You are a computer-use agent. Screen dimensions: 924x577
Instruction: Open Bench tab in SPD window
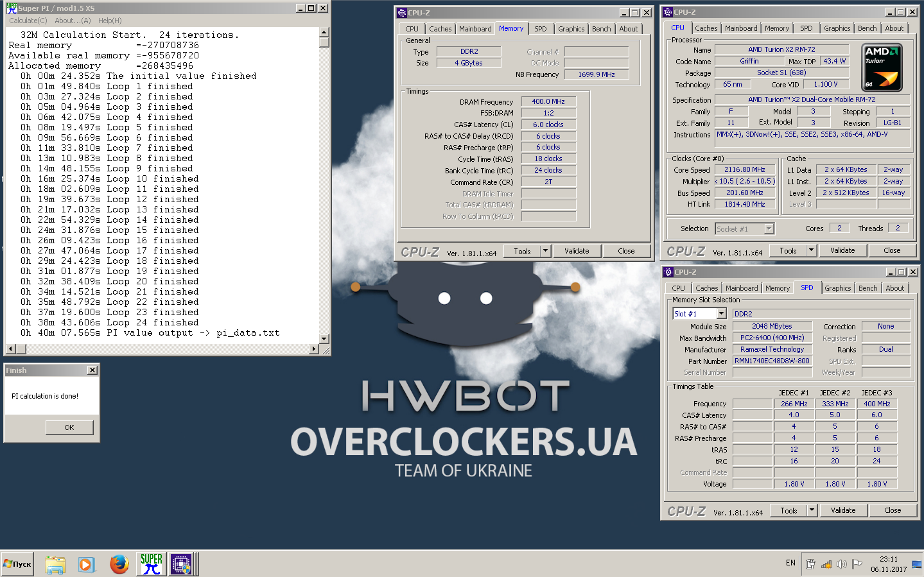click(868, 288)
